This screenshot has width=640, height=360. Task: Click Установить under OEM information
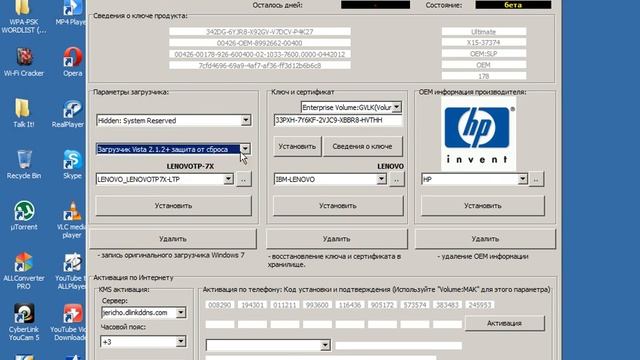point(482,206)
